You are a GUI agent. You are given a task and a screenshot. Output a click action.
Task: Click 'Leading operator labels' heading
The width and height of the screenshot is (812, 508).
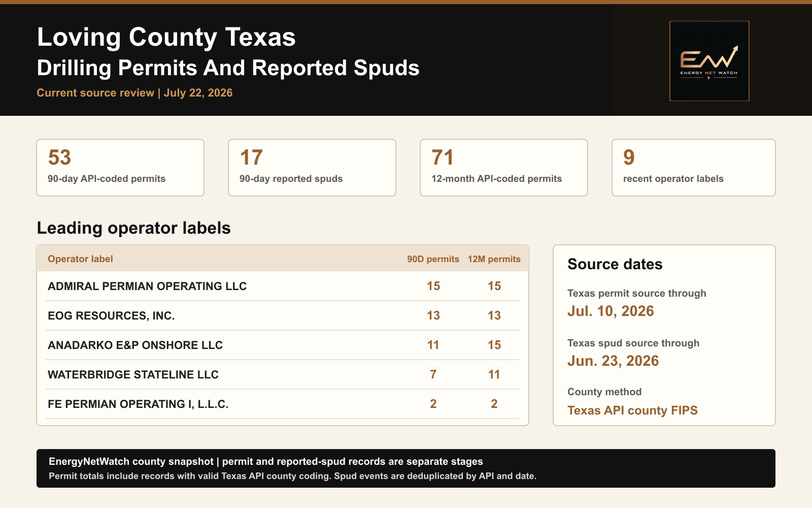(x=134, y=228)
